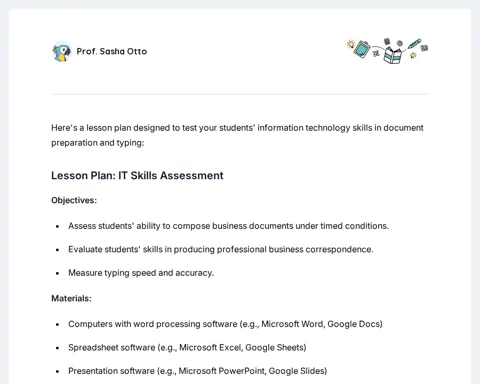Click the green pencil doodle icon
The width and height of the screenshot is (480, 384).
pos(414,44)
